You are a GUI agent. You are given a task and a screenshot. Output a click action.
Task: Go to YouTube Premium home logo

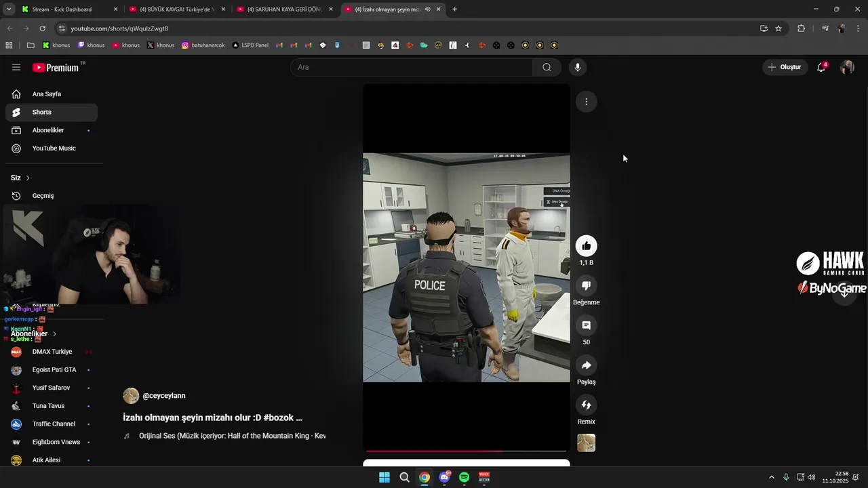pyautogui.click(x=57, y=67)
